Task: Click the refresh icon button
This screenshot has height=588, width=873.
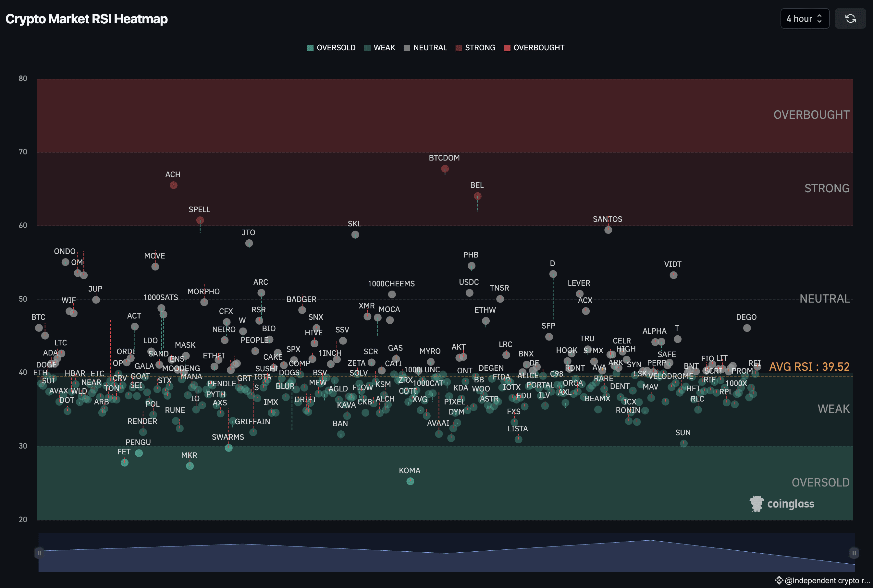Action: [850, 18]
